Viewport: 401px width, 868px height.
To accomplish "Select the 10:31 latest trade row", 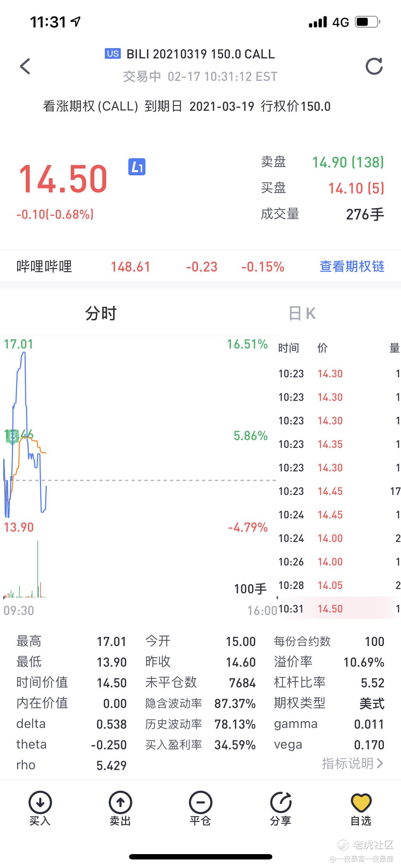I will point(339,609).
